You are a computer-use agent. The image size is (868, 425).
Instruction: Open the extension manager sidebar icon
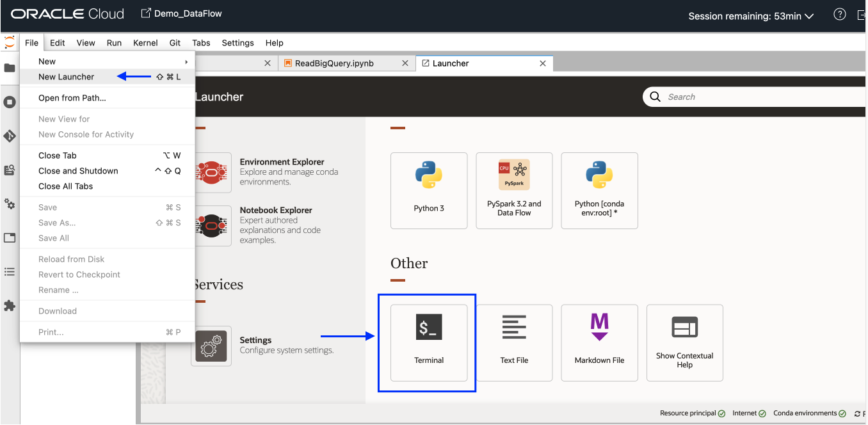click(x=9, y=306)
